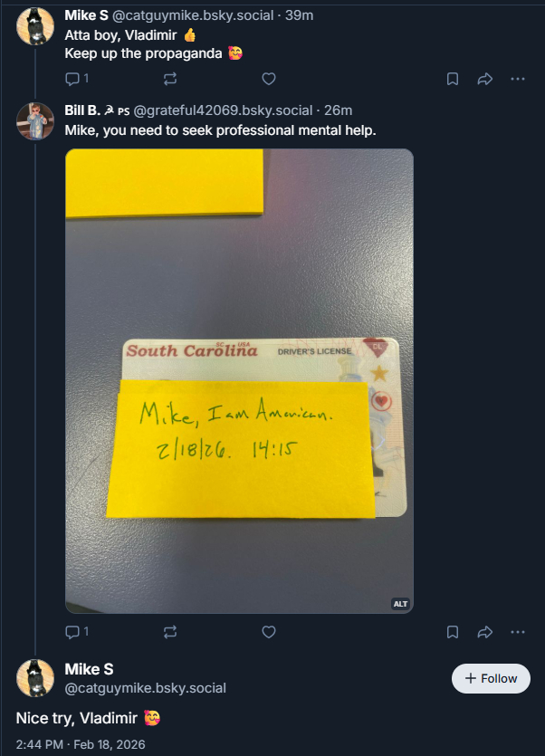Open Mike S's avatar on the top post
This screenshot has height=756, width=545.
pos(35,26)
